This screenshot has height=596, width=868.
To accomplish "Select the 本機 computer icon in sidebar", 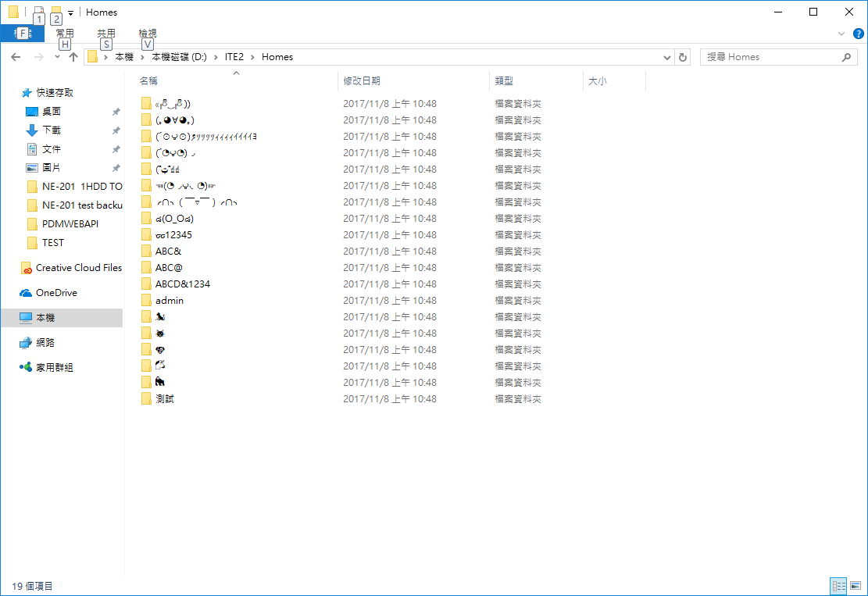I will tap(26, 318).
